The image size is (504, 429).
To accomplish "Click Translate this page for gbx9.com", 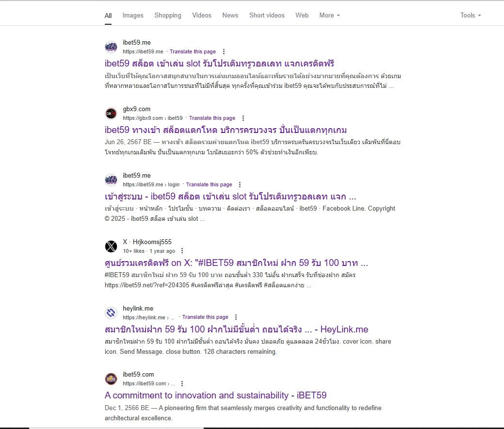I will [x=212, y=118].
